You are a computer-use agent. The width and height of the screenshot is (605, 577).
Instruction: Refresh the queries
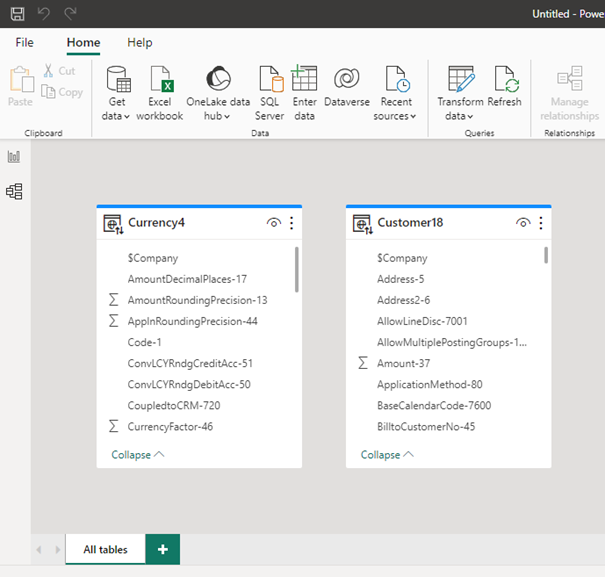click(505, 87)
